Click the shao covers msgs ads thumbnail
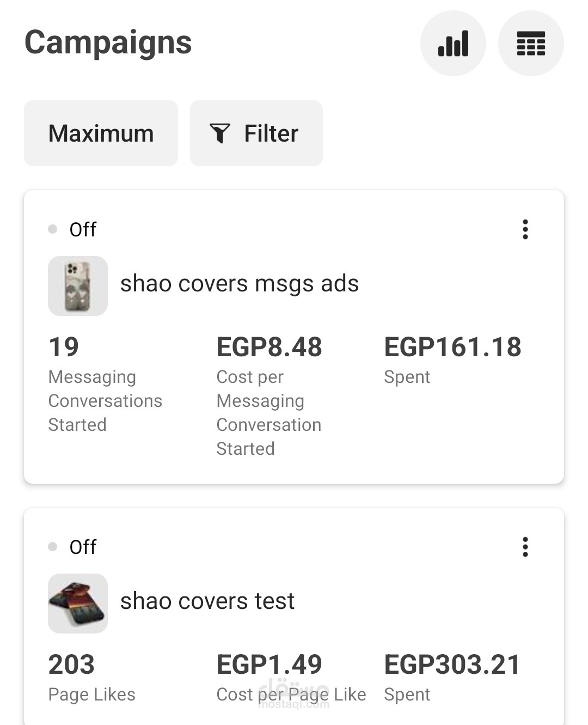588x725 pixels. [x=78, y=286]
